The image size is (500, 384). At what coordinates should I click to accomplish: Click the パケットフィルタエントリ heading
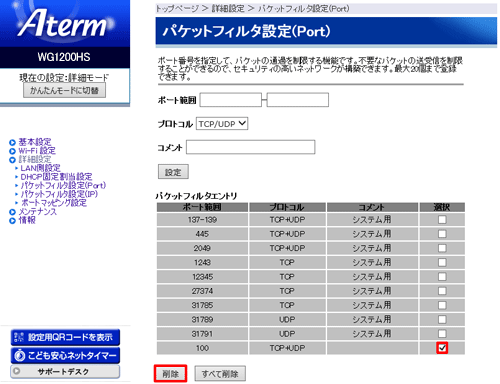(x=196, y=196)
